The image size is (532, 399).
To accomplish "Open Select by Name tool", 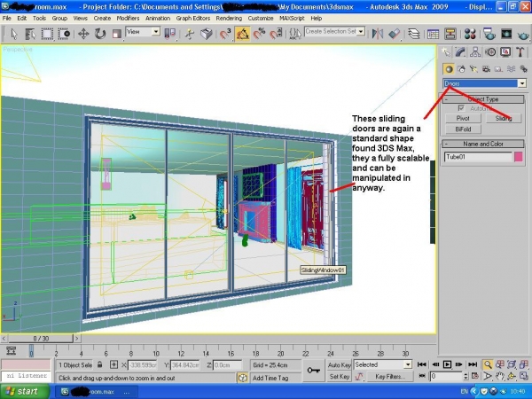I will click(x=30, y=34).
